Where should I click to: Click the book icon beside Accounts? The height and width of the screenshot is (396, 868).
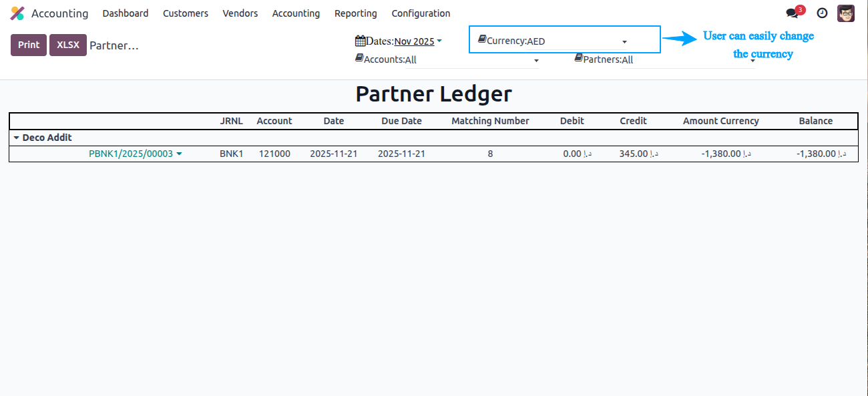click(x=359, y=59)
